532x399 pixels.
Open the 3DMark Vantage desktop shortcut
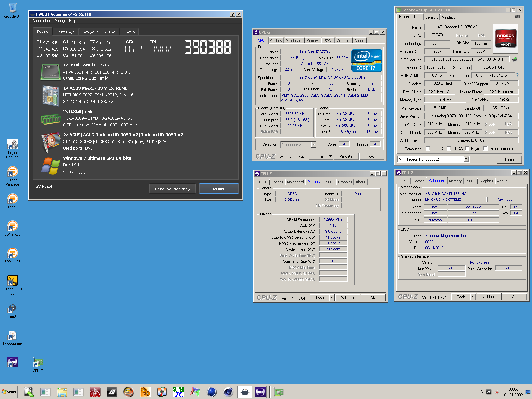tap(12, 176)
